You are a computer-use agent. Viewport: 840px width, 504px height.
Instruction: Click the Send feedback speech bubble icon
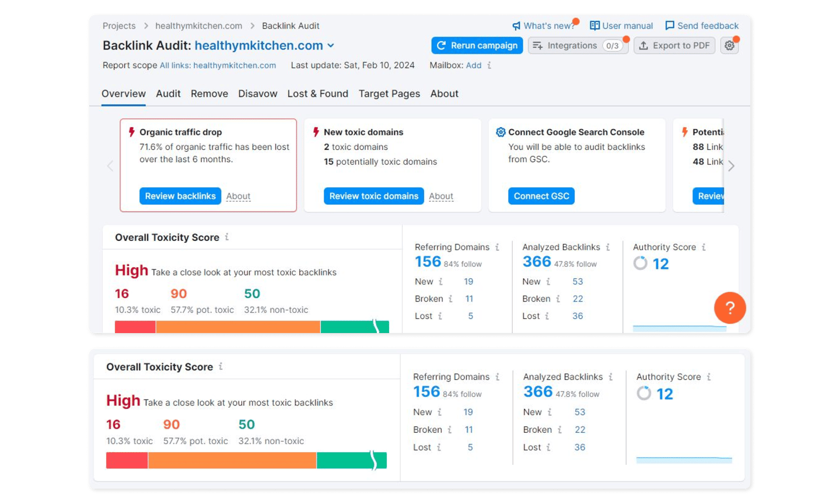(670, 26)
